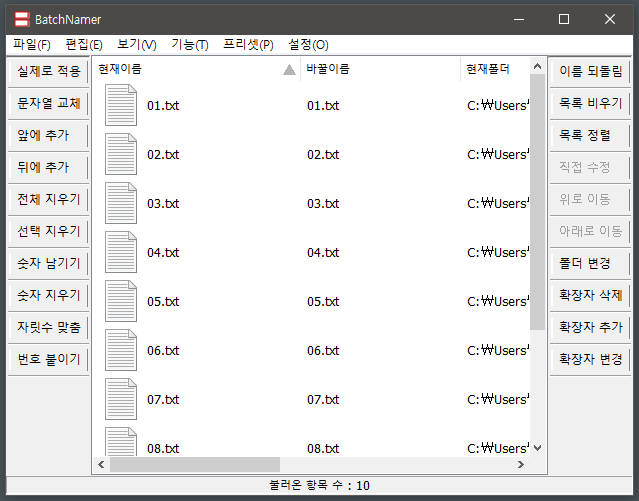
Task: Click the 문자열 교체 button
Action: click(48, 103)
